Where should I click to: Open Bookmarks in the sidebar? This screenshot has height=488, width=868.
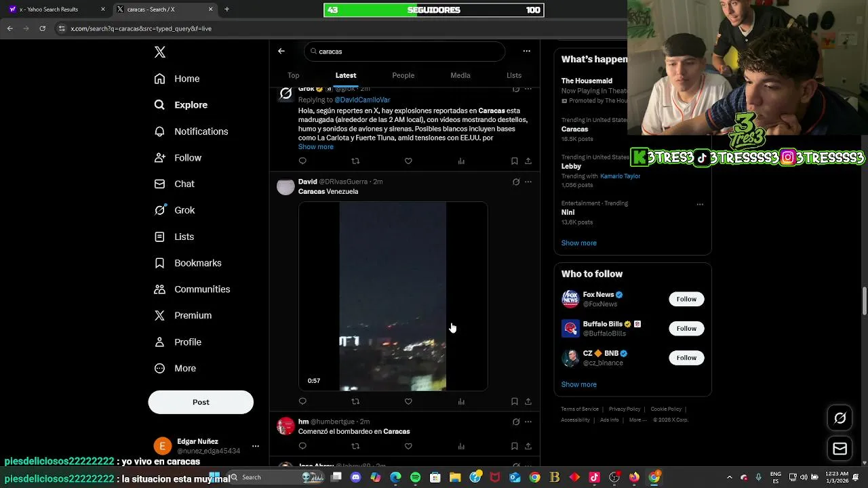click(188, 263)
